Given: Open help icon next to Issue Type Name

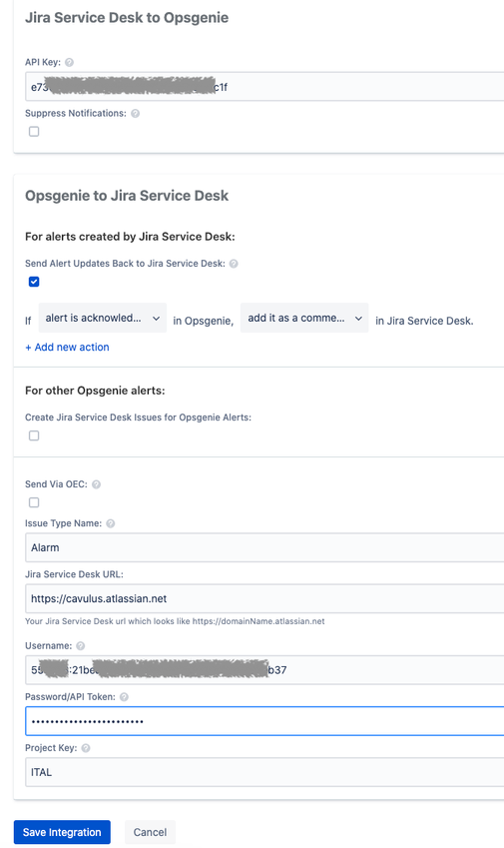Looking at the screenshot, I should pyautogui.click(x=110, y=523).
